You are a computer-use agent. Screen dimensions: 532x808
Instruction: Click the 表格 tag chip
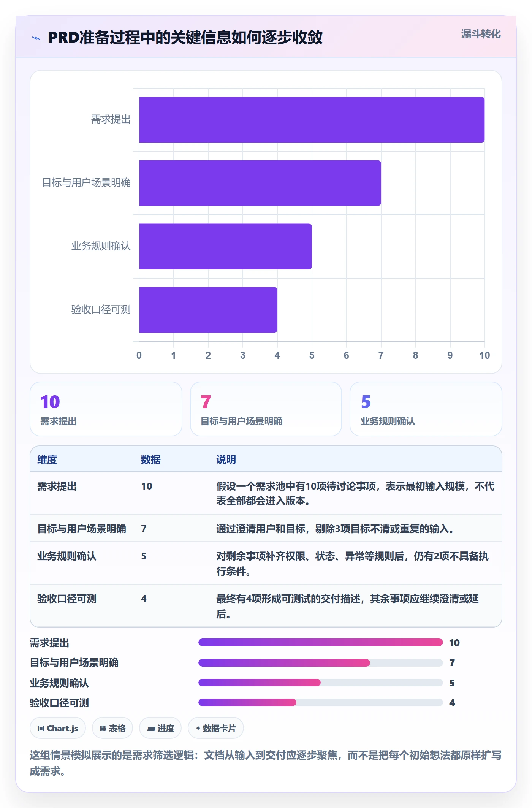[x=112, y=728]
